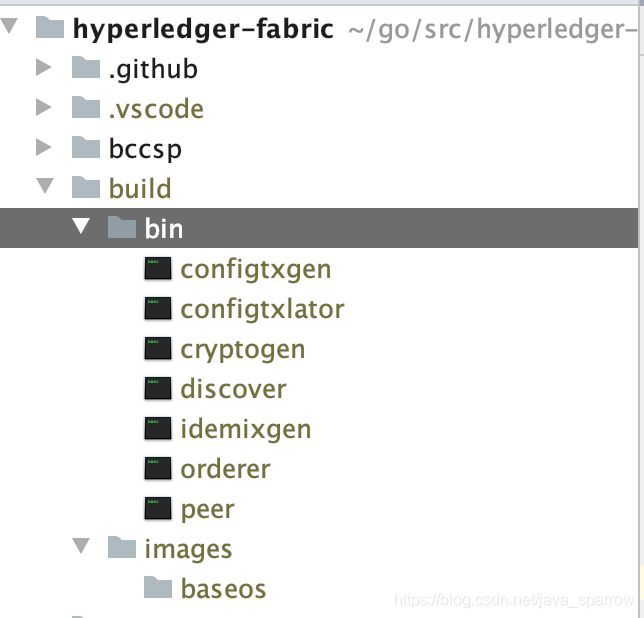Select the cryptogen executable icon

tap(158, 348)
